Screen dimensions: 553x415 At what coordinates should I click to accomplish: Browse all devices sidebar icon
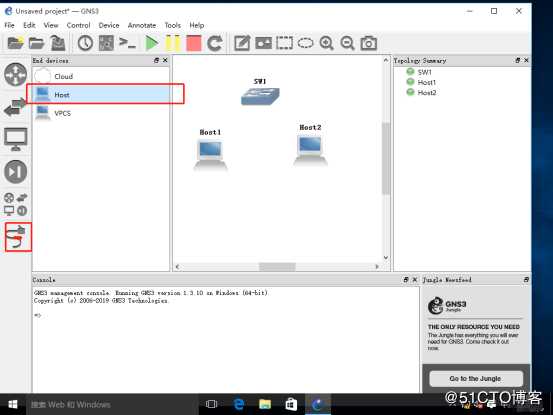point(15,204)
